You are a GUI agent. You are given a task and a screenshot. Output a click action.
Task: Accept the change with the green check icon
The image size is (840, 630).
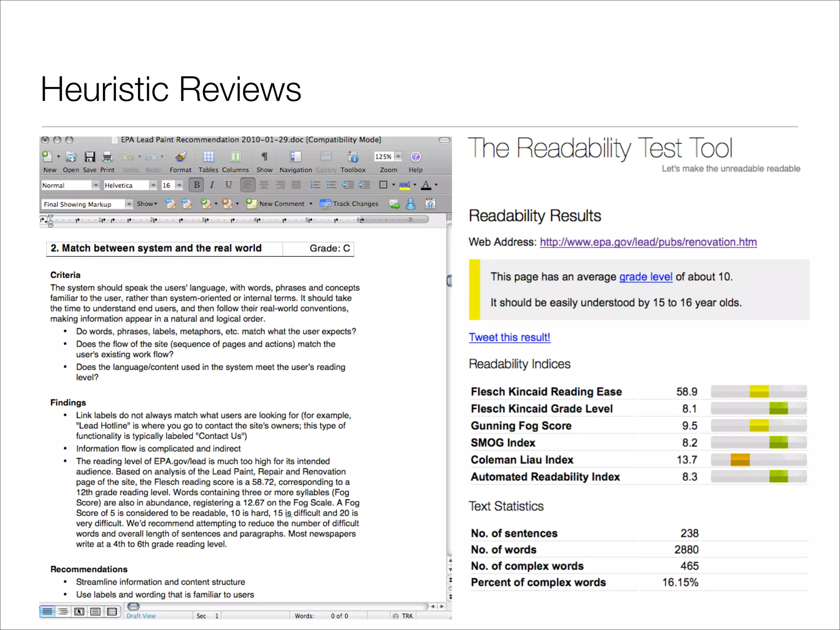pyautogui.click(x=205, y=203)
